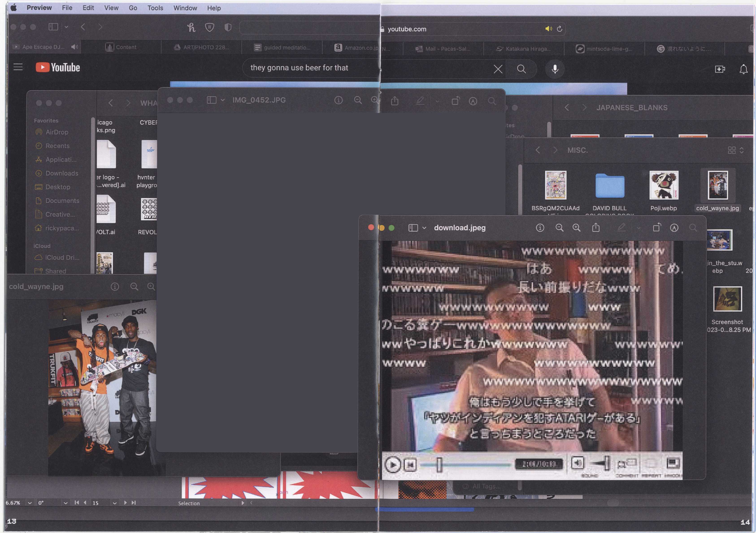Toggle Safari sidebar button
The height and width of the screenshot is (533, 756).
point(53,27)
